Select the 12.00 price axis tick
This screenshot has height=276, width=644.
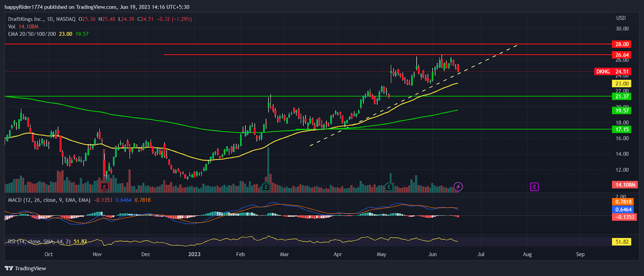pos(622,170)
